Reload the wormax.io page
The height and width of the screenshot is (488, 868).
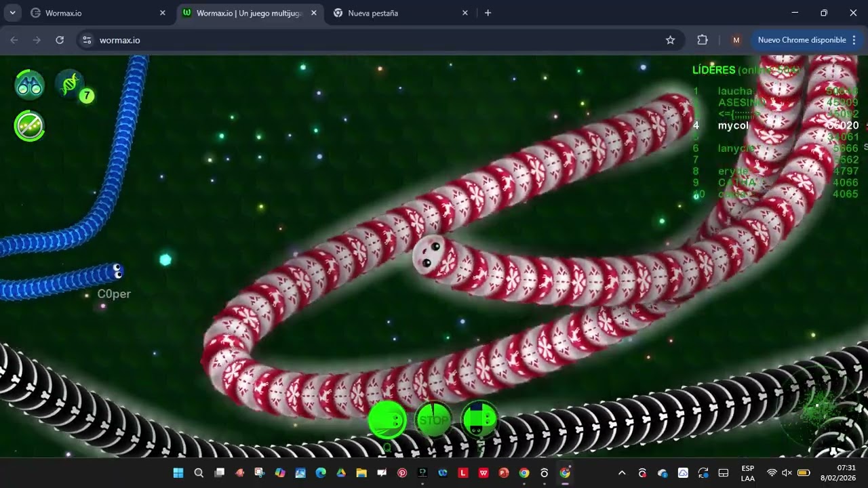(x=60, y=40)
